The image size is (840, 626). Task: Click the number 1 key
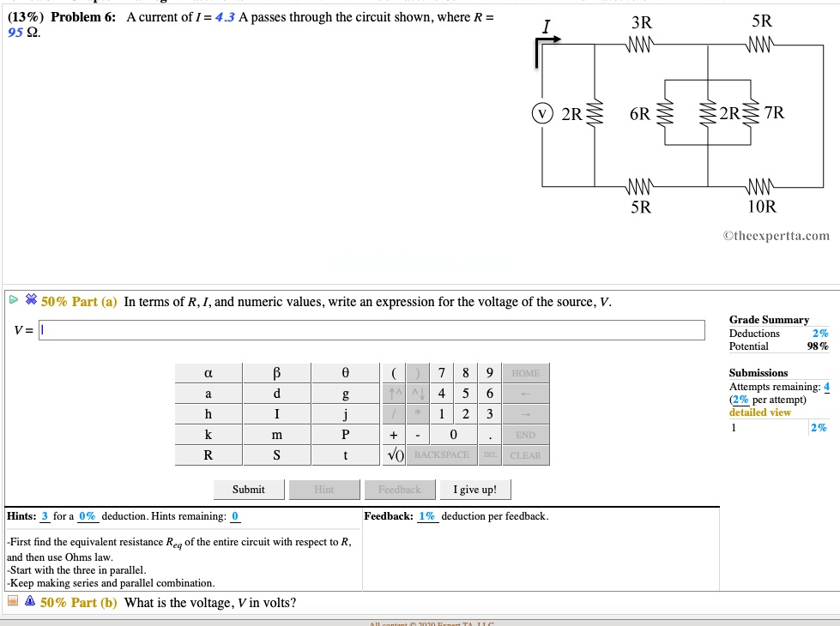tap(441, 414)
